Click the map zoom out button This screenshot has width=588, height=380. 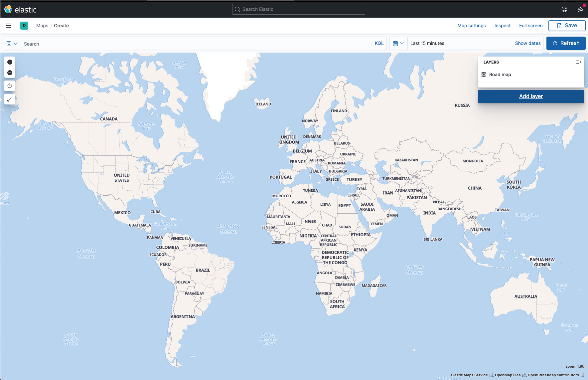click(10, 73)
